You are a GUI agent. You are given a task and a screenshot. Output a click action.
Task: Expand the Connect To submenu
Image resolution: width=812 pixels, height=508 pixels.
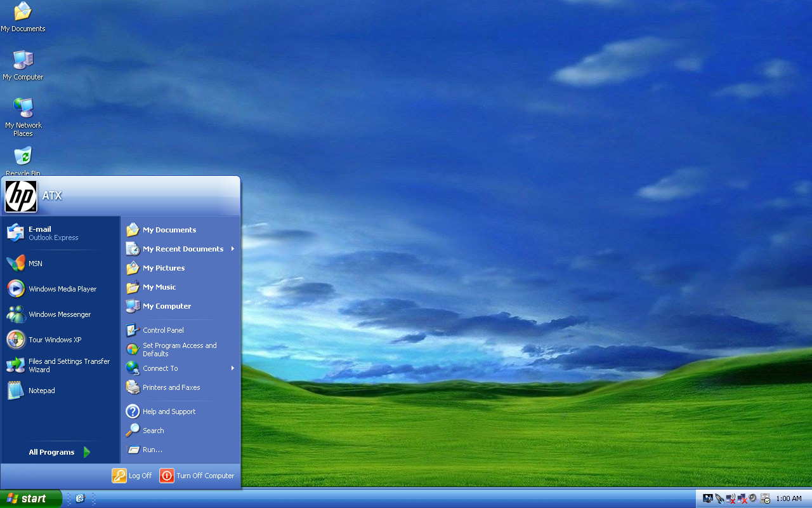[x=181, y=368]
